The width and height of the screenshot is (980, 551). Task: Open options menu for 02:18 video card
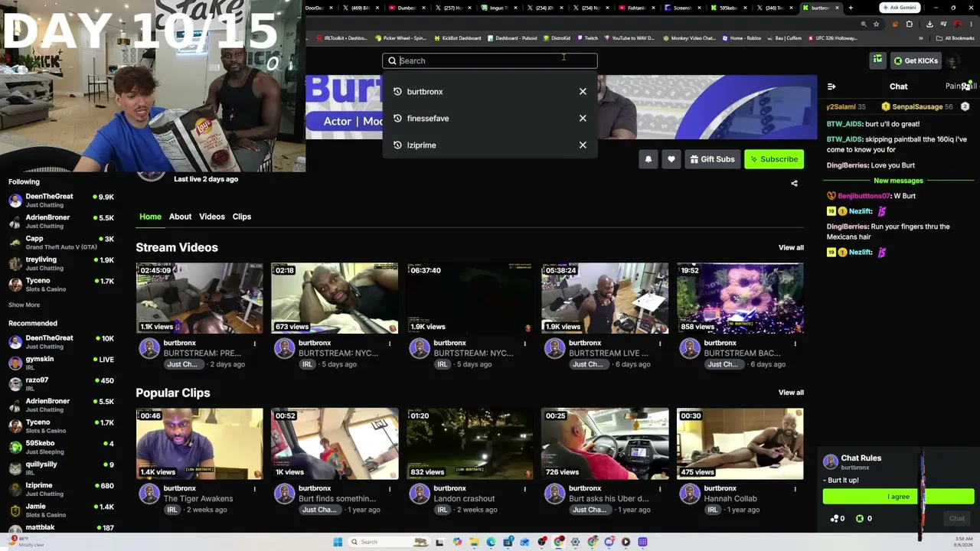click(x=390, y=344)
